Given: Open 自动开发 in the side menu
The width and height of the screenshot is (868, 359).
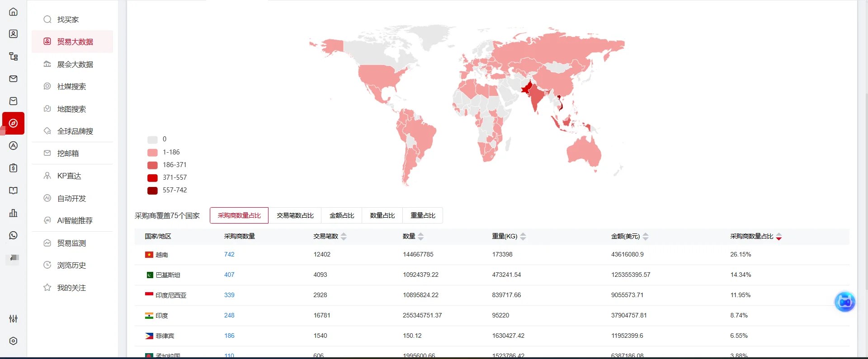Looking at the screenshot, I should click(x=72, y=198).
